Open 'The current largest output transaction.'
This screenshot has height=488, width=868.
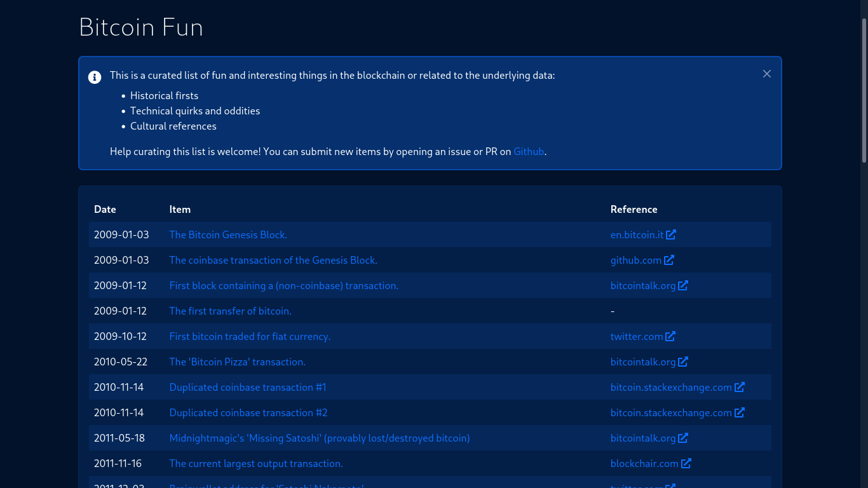click(x=256, y=463)
